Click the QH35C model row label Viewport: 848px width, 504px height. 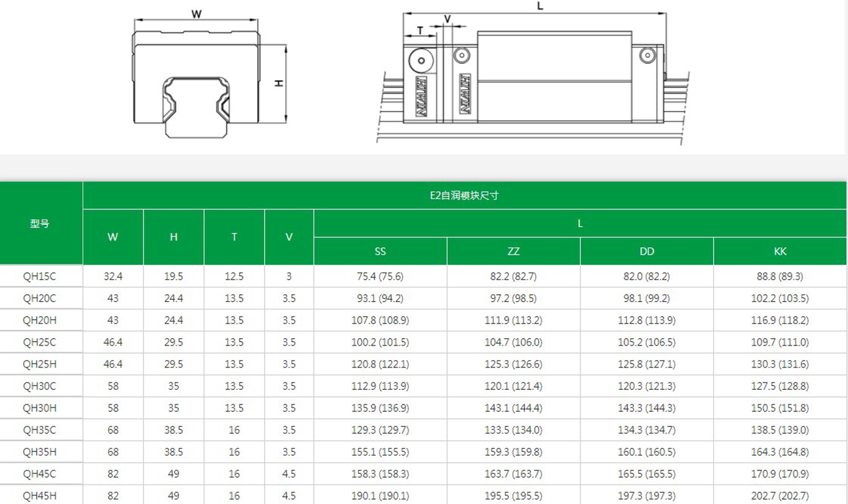[x=40, y=430]
